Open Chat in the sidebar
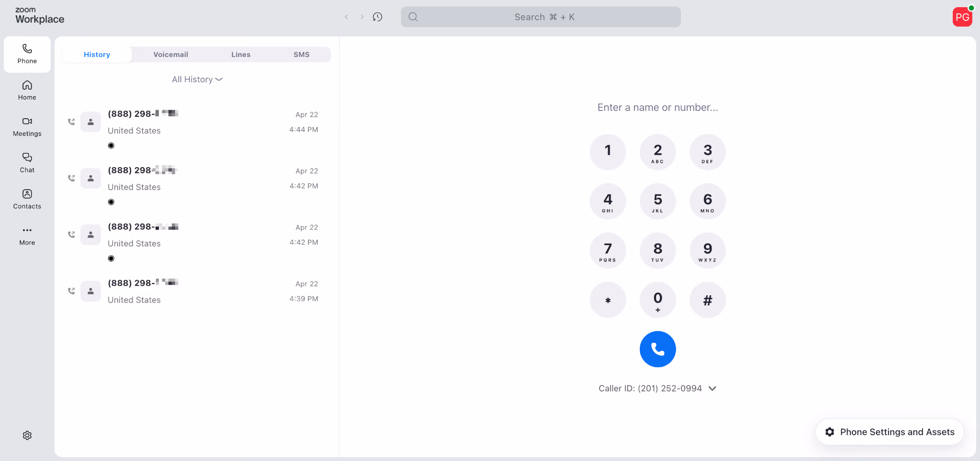 pyautogui.click(x=27, y=163)
